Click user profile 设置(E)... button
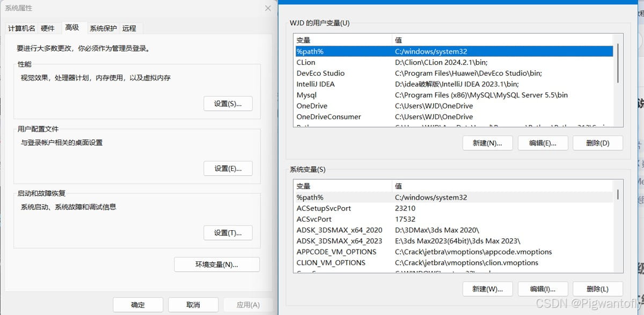 pyautogui.click(x=228, y=168)
